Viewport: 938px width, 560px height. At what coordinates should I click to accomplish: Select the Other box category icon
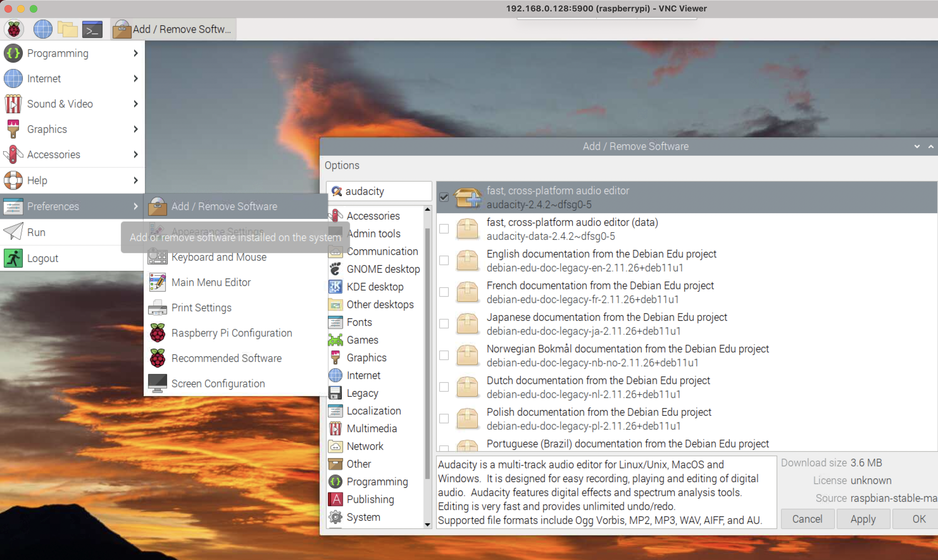(335, 464)
